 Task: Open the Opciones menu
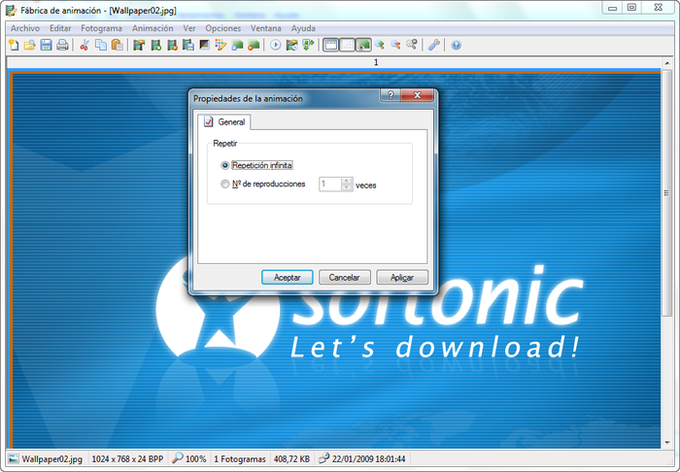[223, 28]
